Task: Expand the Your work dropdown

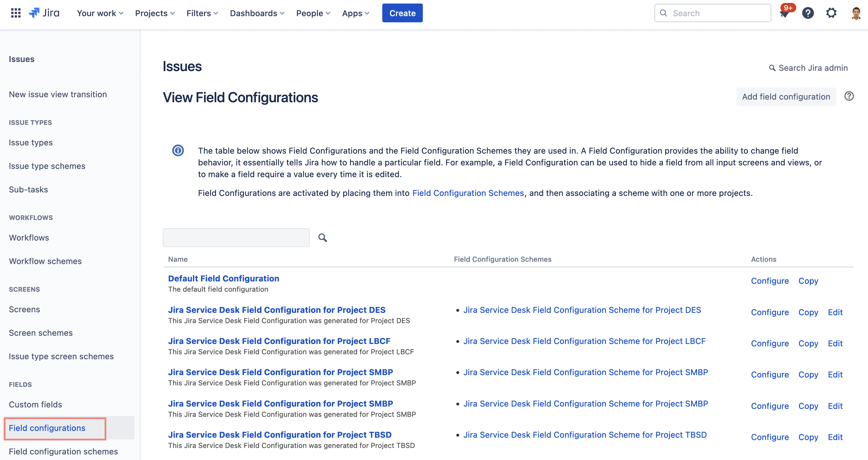Action: [100, 13]
